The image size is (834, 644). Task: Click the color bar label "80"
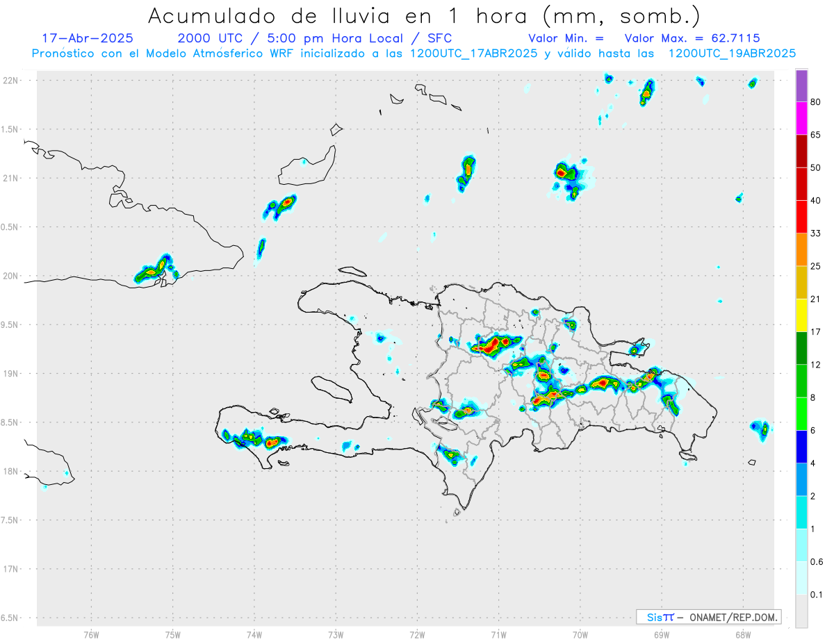click(816, 103)
